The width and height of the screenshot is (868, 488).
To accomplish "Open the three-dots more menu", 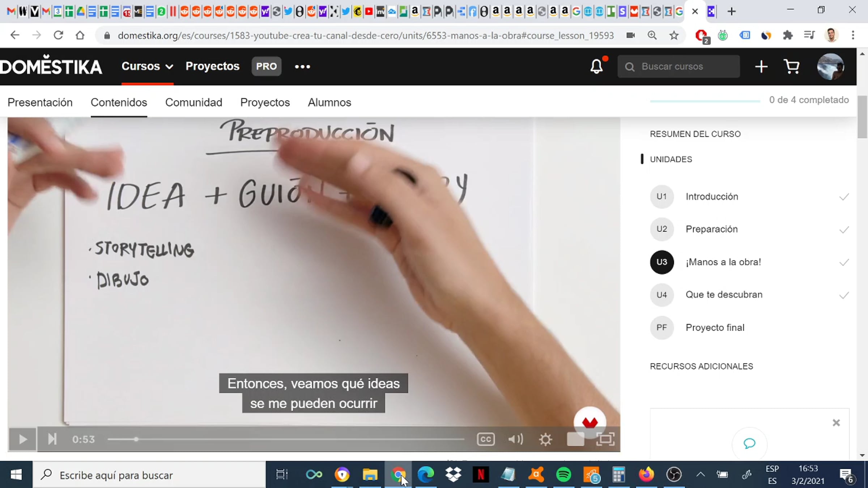I will [302, 67].
